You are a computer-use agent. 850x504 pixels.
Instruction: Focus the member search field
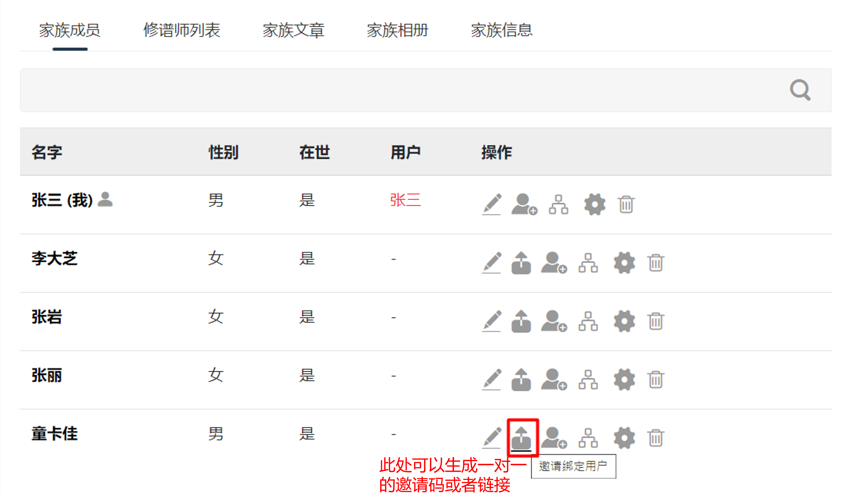click(426, 90)
